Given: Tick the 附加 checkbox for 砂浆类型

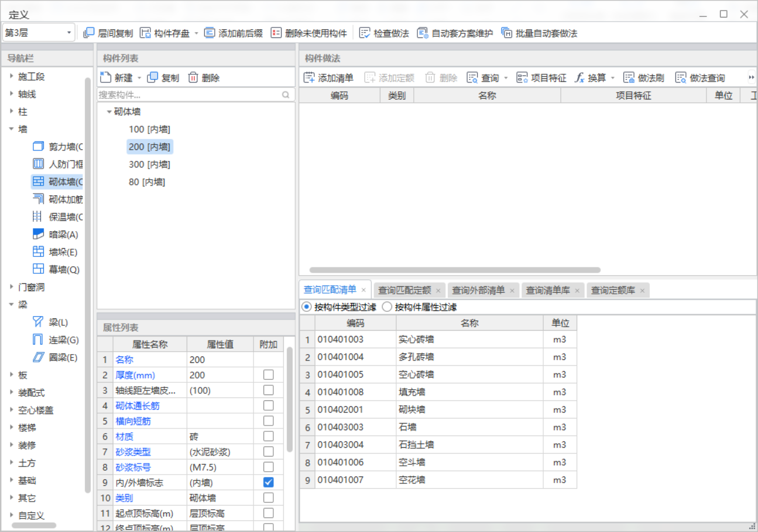Looking at the screenshot, I should (x=268, y=452).
